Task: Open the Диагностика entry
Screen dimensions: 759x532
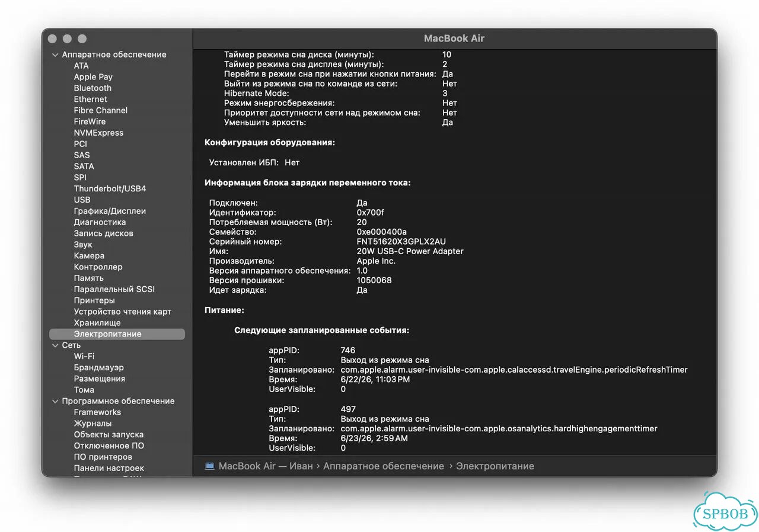Action: click(x=100, y=222)
